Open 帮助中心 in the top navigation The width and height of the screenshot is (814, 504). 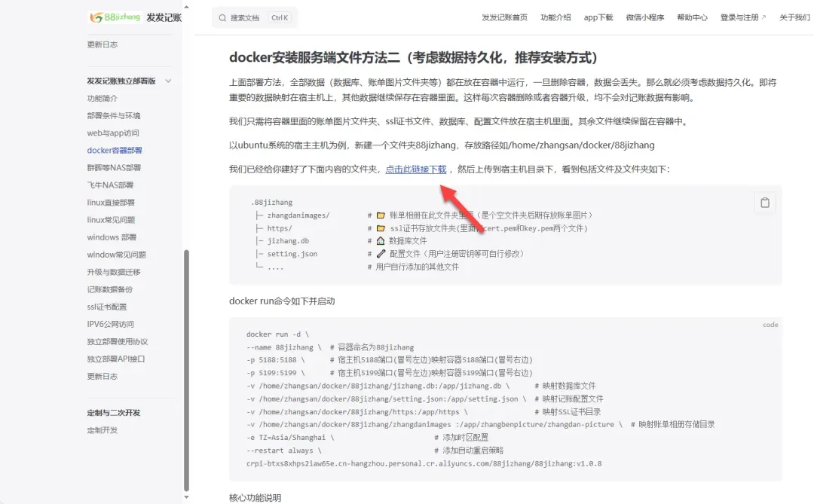point(692,17)
